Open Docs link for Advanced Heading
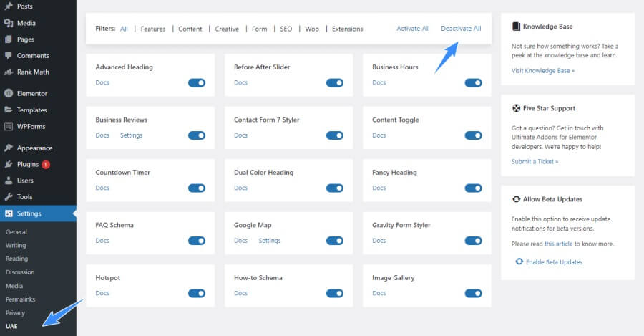Image resolution: width=644 pixels, height=336 pixels. [x=102, y=82]
